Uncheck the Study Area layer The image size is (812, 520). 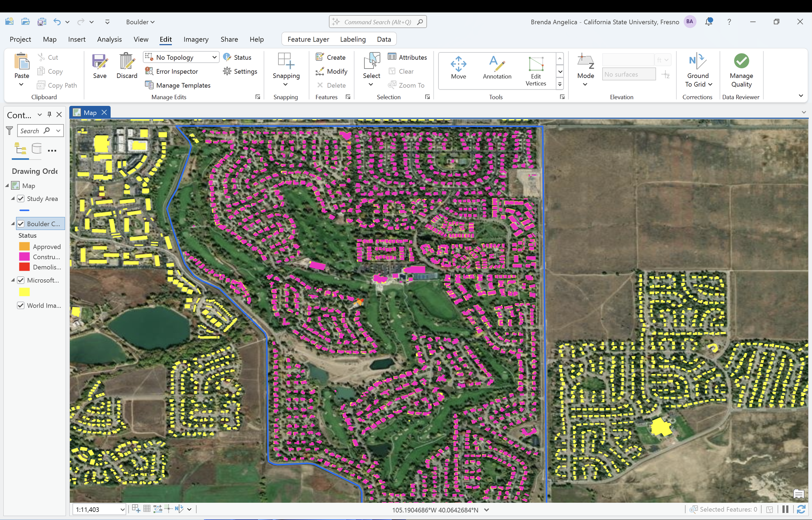tap(21, 198)
